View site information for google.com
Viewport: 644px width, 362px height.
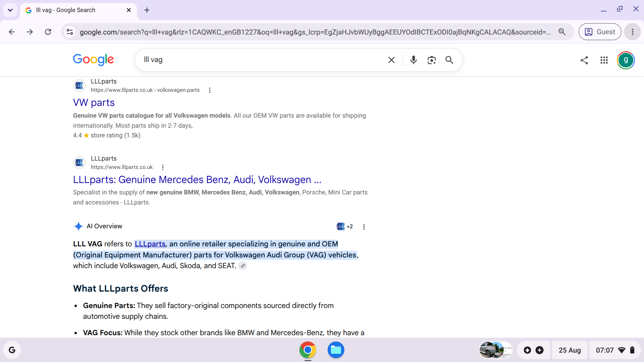click(70, 32)
